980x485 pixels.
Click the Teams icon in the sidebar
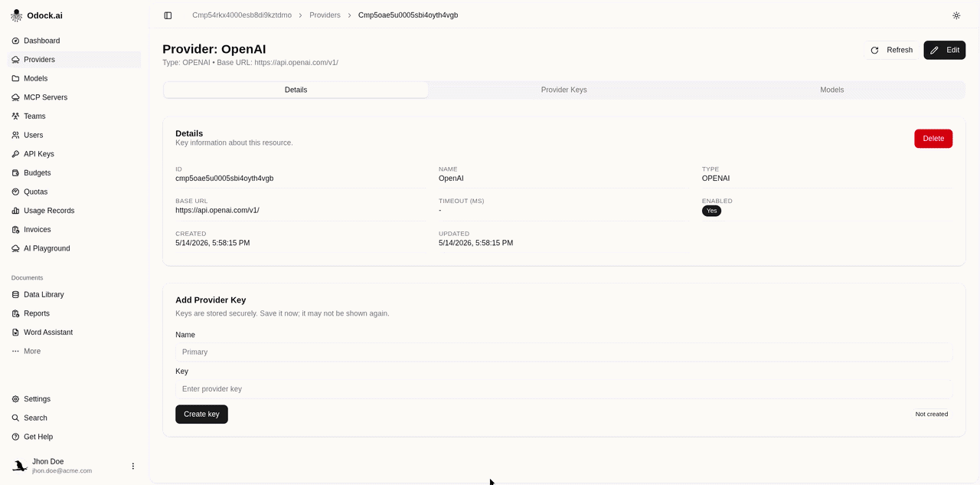16,116
